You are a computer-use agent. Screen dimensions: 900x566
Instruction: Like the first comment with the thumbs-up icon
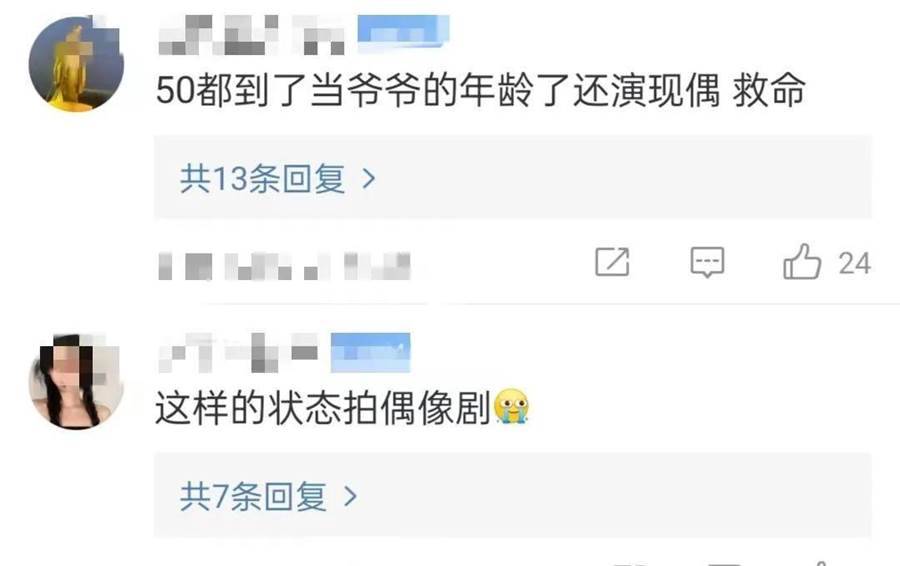tap(801, 261)
